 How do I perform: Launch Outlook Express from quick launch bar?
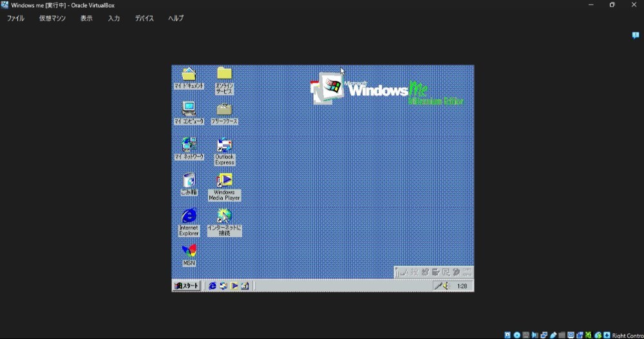pyautogui.click(x=223, y=286)
